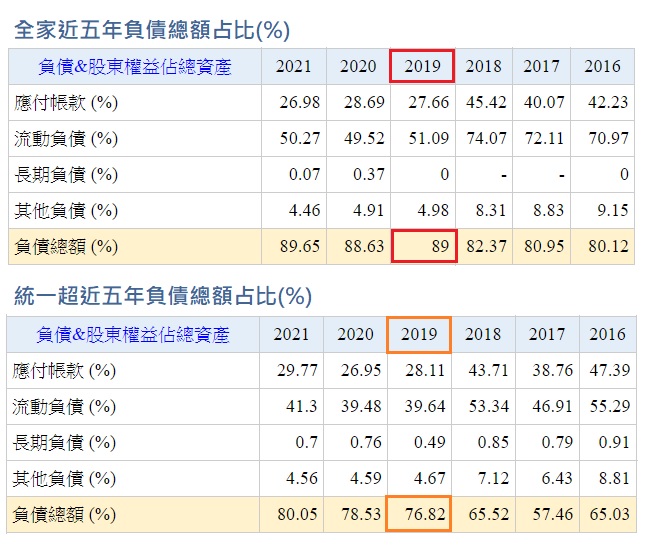The height and width of the screenshot is (549, 646).
Task: Click 應付帳款 (%) row label in 統一超 table
Action: point(64,371)
